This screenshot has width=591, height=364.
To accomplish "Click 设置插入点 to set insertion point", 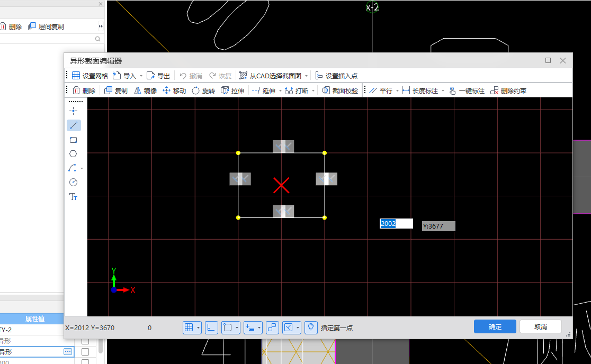I will pos(336,76).
